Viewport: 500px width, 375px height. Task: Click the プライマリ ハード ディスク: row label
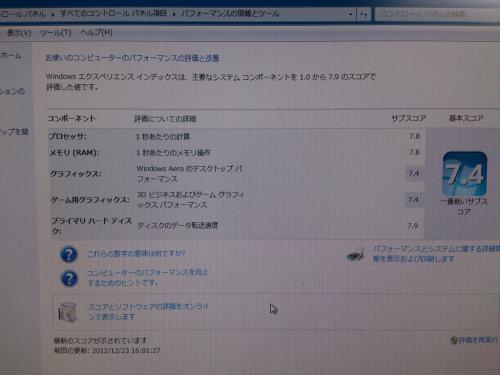(x=92, y=225)
